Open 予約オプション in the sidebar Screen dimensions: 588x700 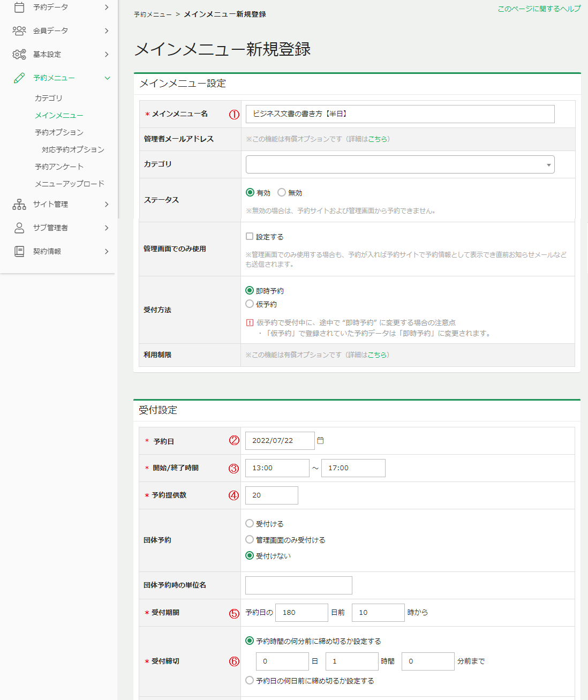(59, 132)
